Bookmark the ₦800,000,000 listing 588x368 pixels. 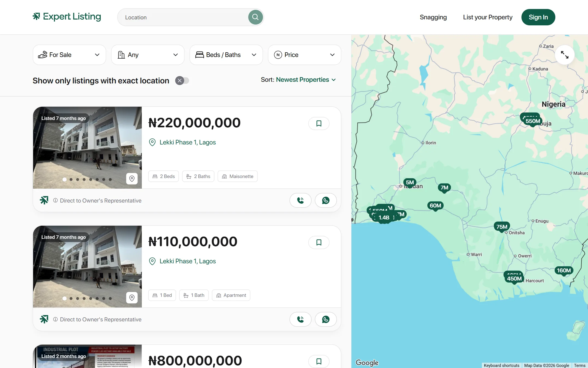pos(319,361)
